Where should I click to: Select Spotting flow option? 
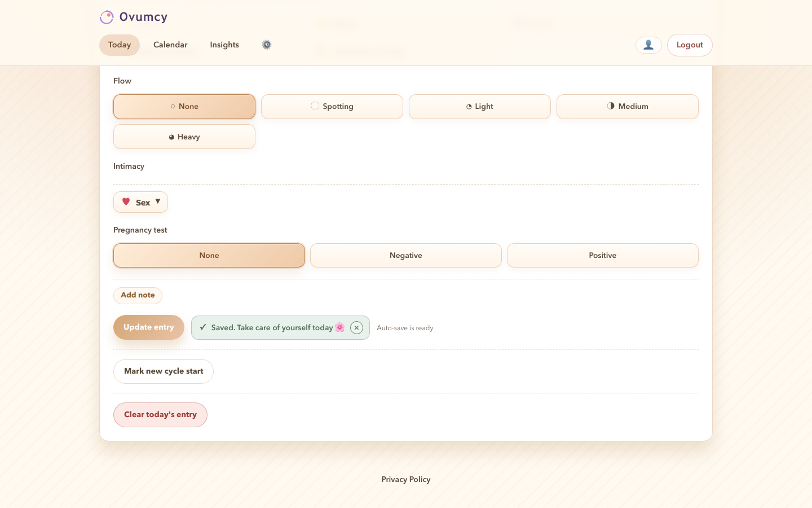[x=332, y=107]
